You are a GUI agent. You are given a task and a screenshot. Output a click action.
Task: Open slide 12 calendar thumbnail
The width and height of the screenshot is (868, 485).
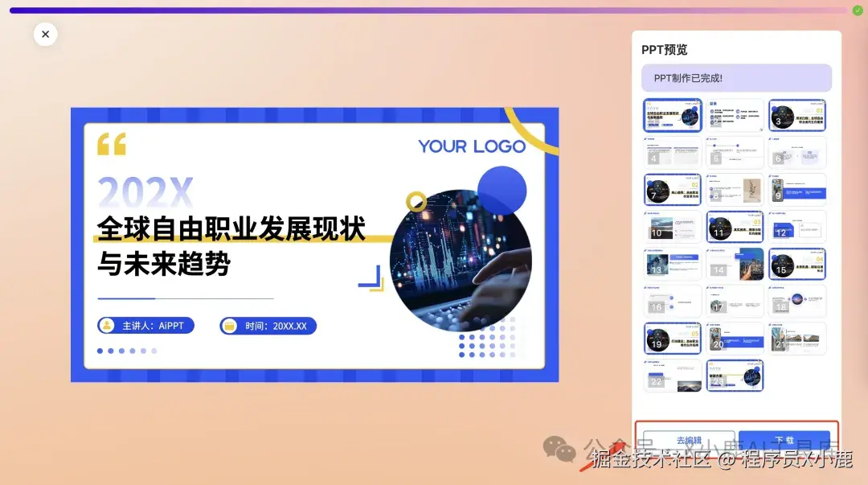click(797, 228)
